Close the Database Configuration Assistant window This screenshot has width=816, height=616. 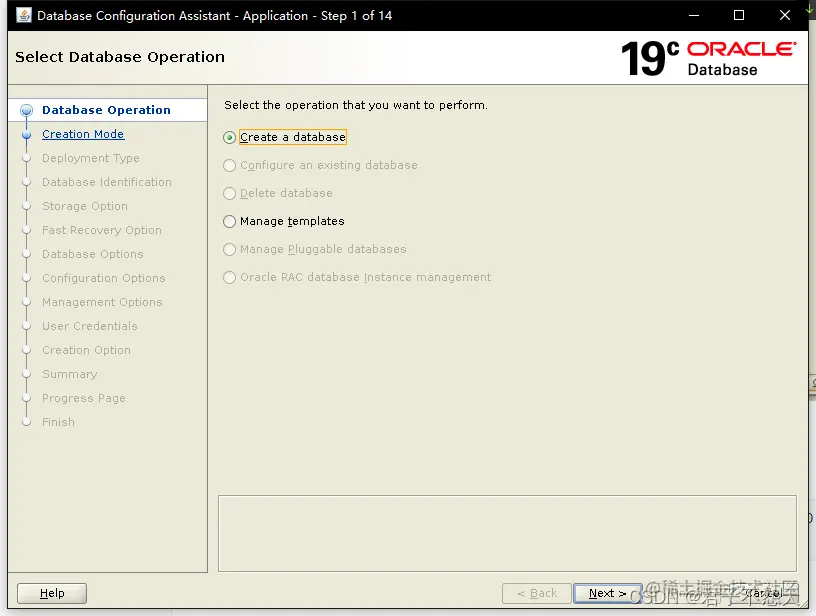coord(785,16)
